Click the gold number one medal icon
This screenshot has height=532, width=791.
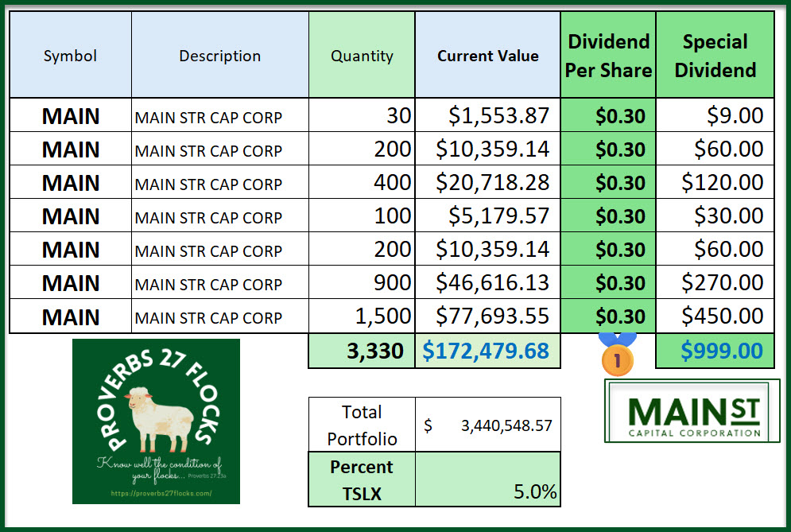click(x=617, y=357)
